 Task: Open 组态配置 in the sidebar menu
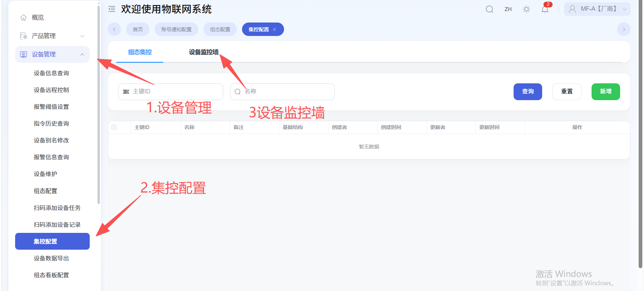click(x=52, y=191)
